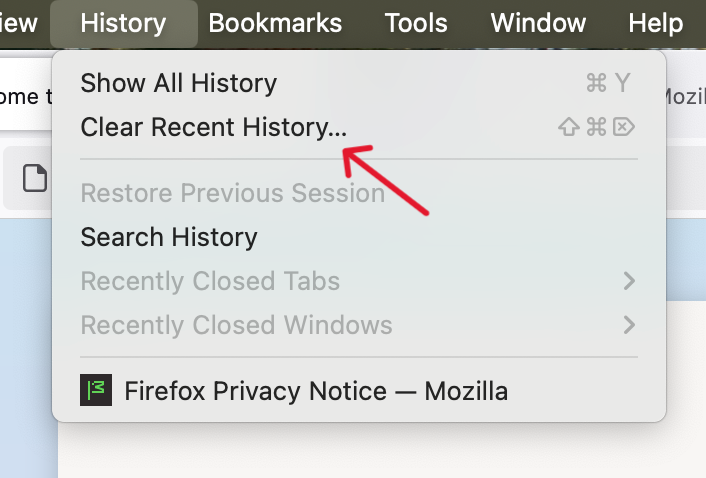Open the Help menu
The width and height of the screenshot is (706, 478).
click(655, 23)
